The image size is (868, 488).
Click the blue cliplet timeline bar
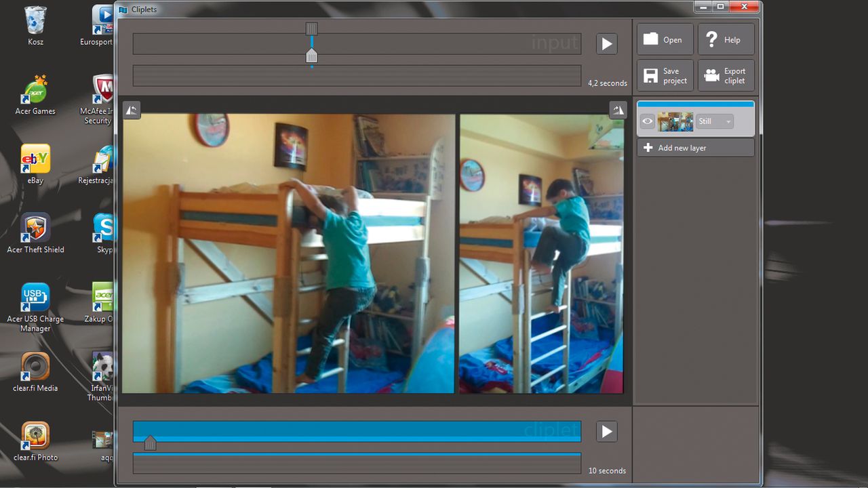[357, 431]
